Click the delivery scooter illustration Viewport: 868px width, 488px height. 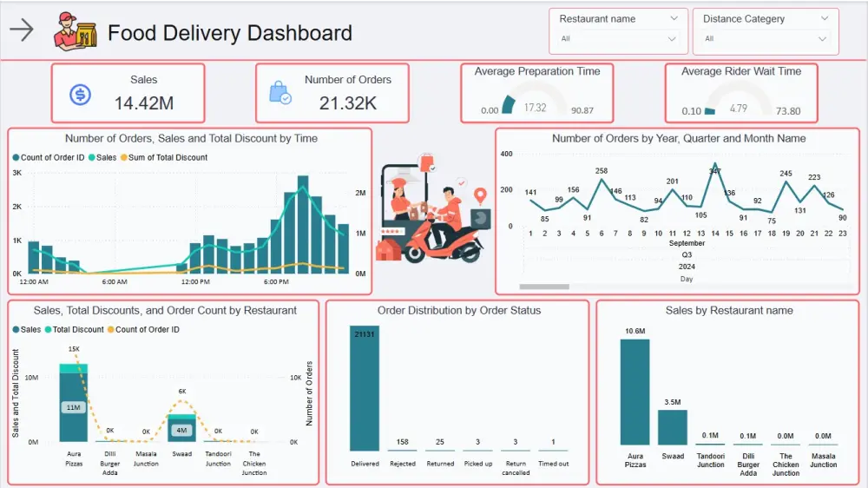pos(431,208)
